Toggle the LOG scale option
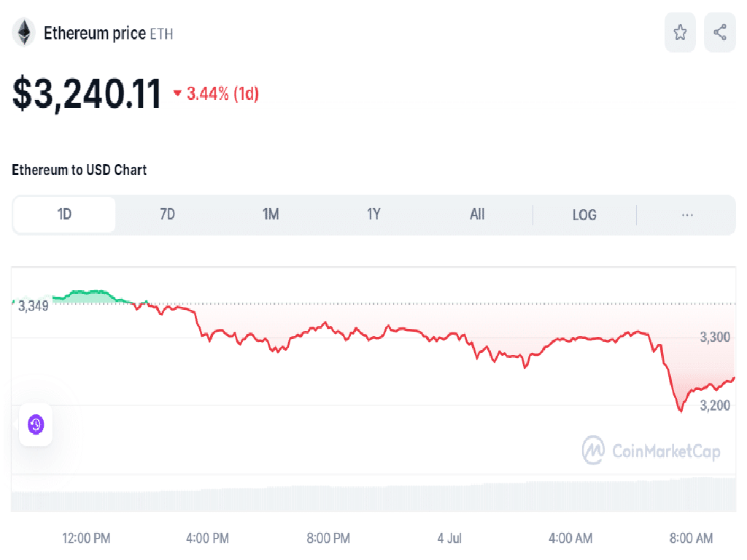Image resolution: width=747 pixels, height=560 pixels. (584, 215)
